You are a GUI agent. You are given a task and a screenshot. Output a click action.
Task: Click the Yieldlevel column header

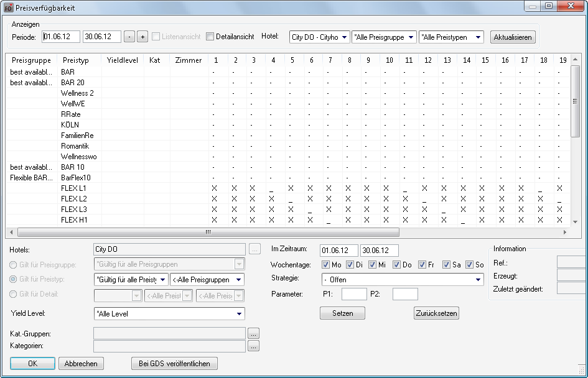[x=122, y=60]
